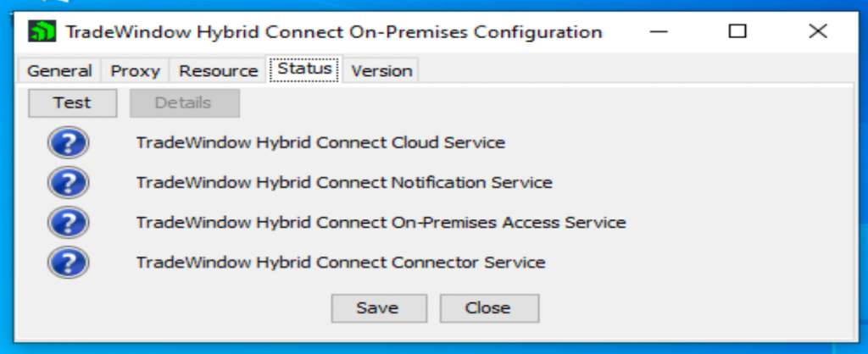Click the Status tab

point(304,69)
